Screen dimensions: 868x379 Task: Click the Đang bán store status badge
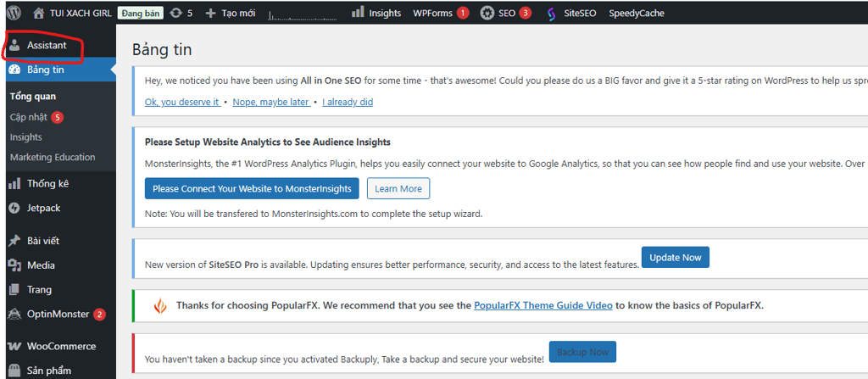point(141,13)
